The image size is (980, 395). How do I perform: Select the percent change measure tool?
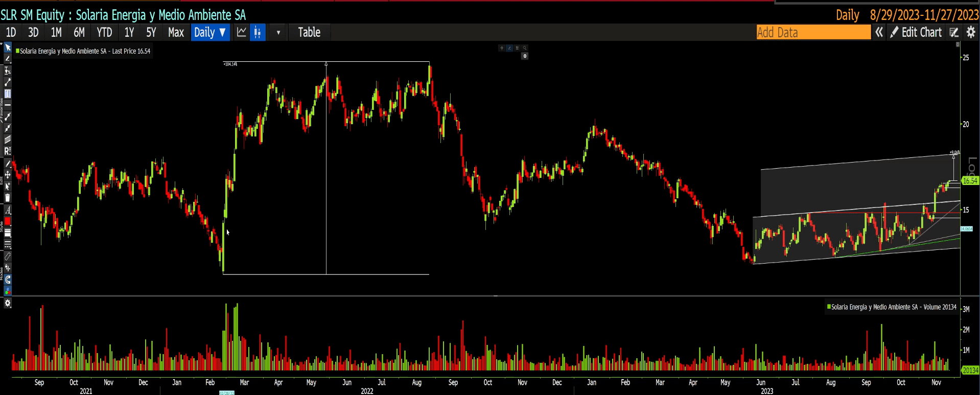[x=8, y=71]
